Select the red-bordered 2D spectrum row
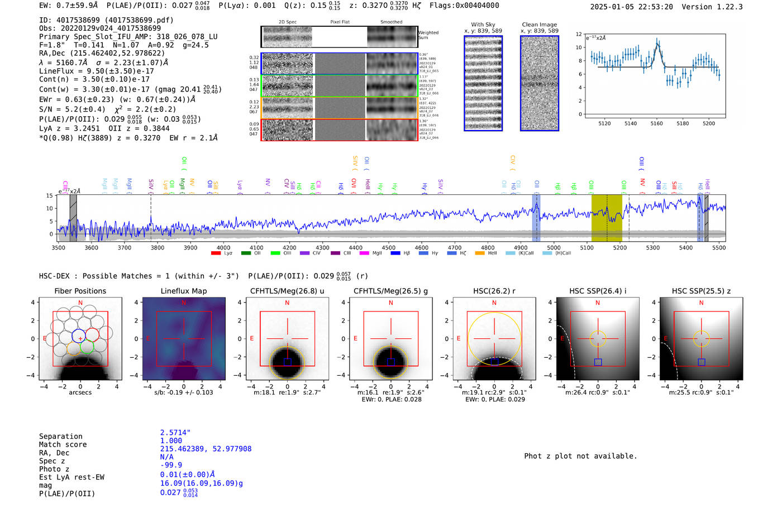The image size is (782, 532). click(340, 130)
